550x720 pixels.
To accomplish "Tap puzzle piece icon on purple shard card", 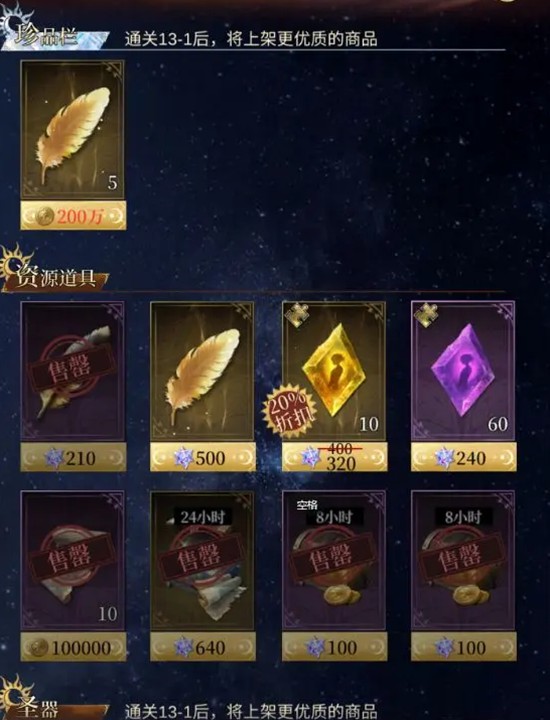I will pyautogui.click(x=426, y=314).
